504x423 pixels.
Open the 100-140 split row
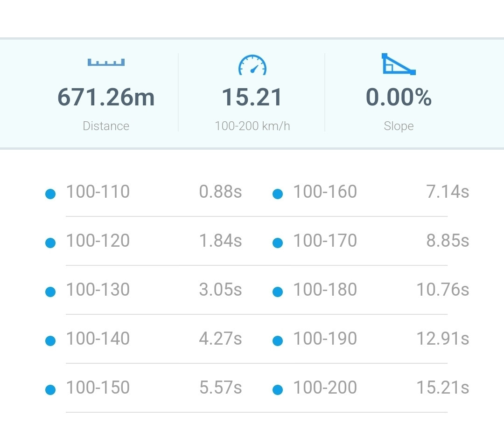(x=143, y=339)
